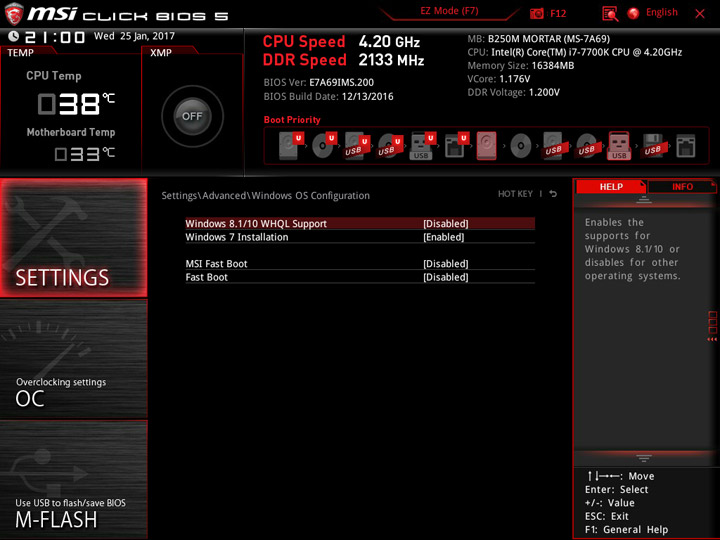This screenshot has width=720, height=540.
Task: Click the Boot Priority heading
Action: pos(292,119)
